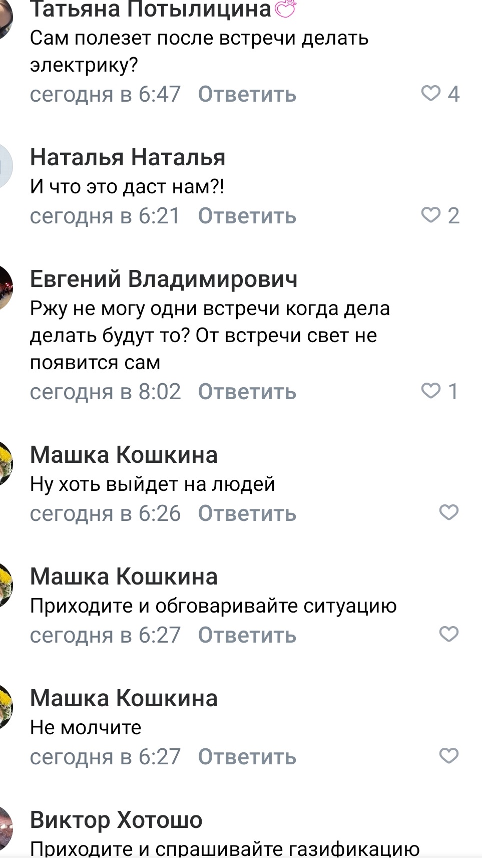Image resolution: width=482 pixels, height=868 pixels.
Task: Reply to Татьяна Потылицина's comment
Action: [247, 94]
